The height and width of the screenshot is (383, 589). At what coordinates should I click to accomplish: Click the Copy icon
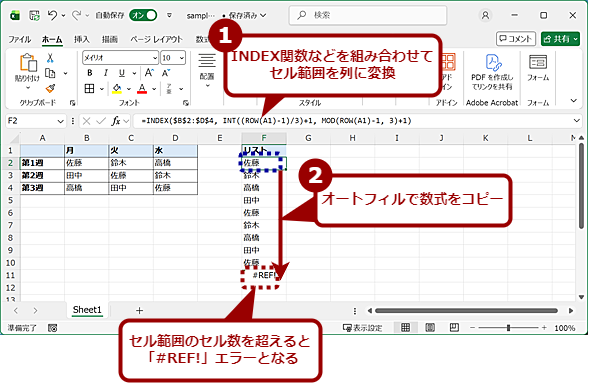pos(50,73)
